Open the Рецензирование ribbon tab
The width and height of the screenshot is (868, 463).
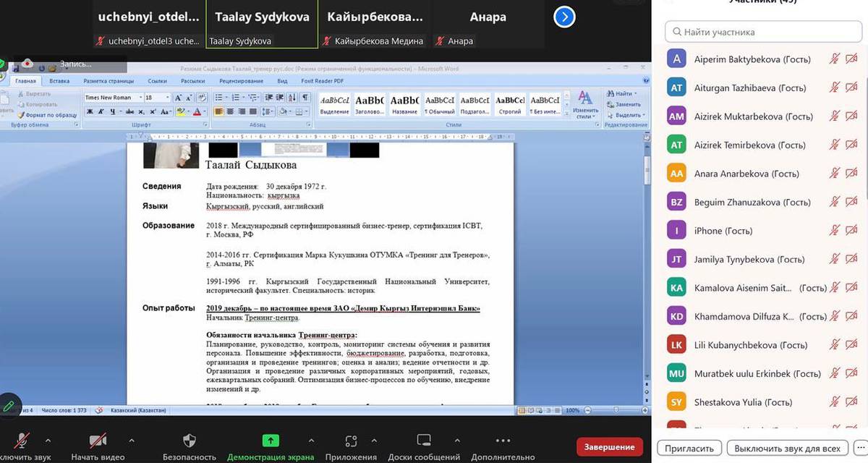pyautogui.click(x=235, y=81)
